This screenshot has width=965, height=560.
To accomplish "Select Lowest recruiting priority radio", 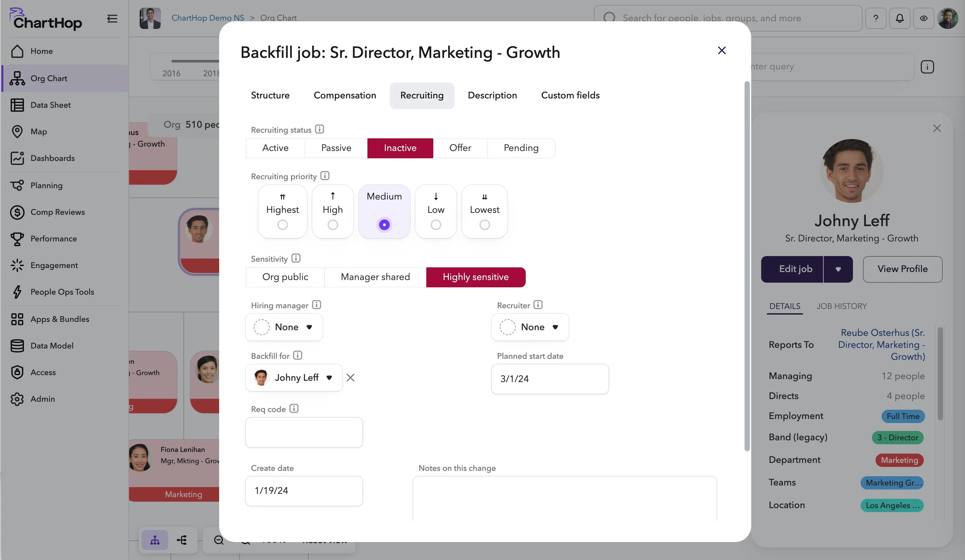I will [485, 225].
